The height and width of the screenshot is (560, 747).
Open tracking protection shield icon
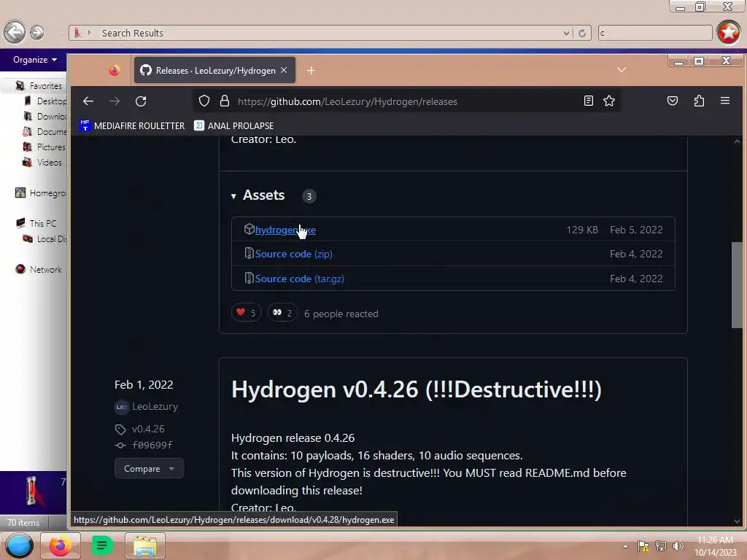coord(204,101)
